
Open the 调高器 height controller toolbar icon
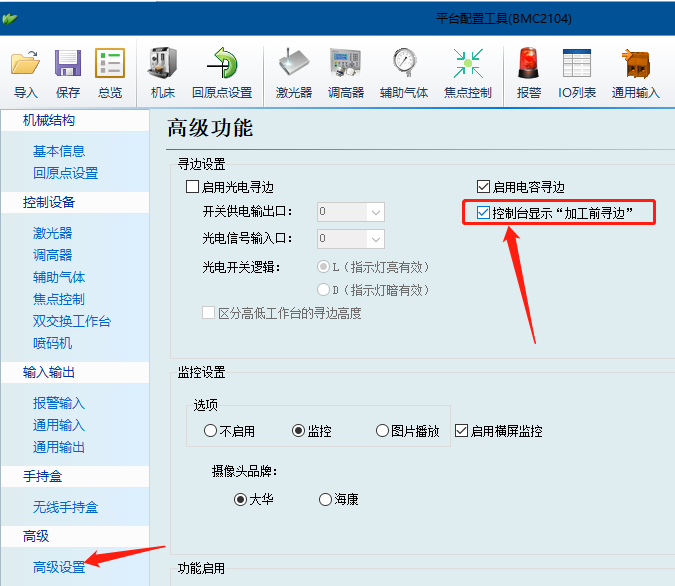coord(346,63)
